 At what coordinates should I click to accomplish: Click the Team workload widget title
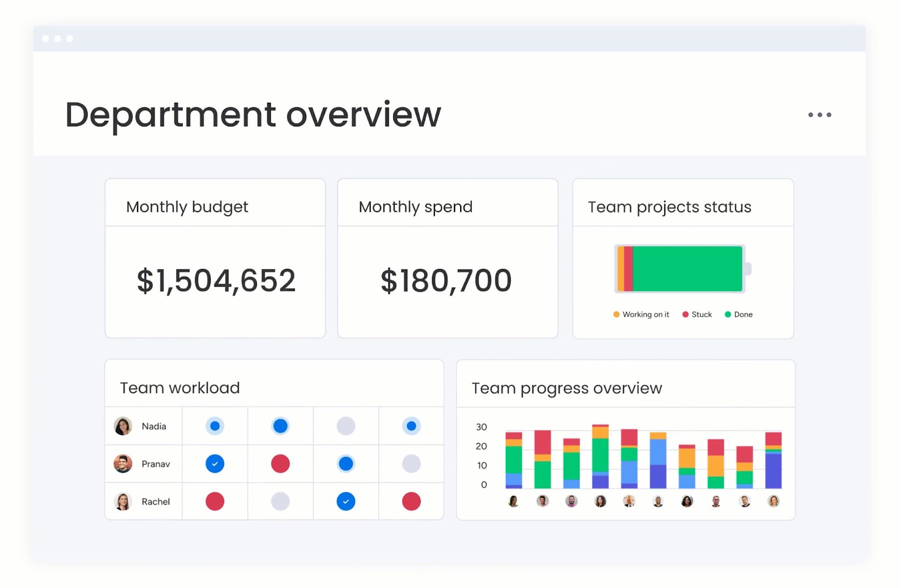pyautogui.click(x=180, y=388)
